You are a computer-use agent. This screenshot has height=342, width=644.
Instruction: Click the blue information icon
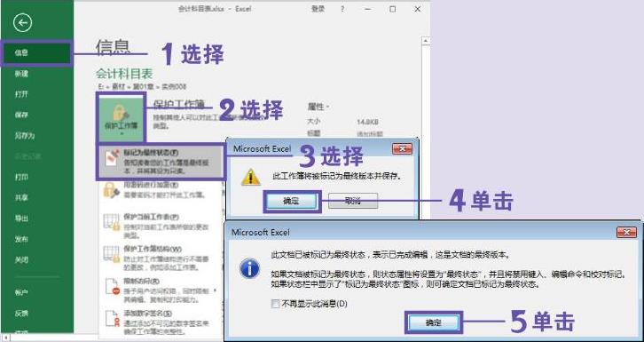pos(250,269)
